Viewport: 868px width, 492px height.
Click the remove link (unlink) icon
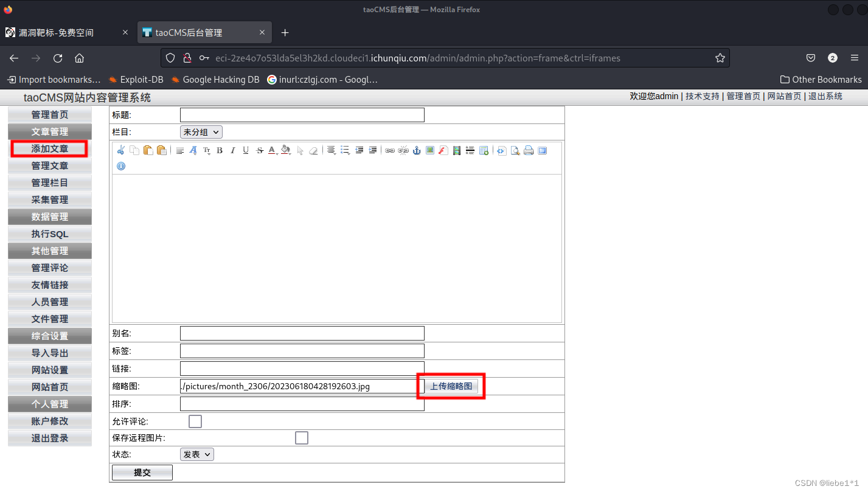[403, 150]
